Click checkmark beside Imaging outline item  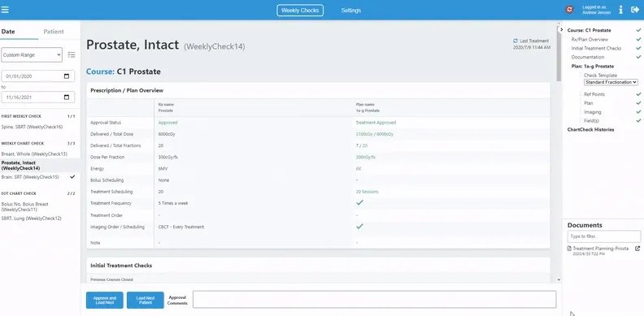[x=638, y=112]
